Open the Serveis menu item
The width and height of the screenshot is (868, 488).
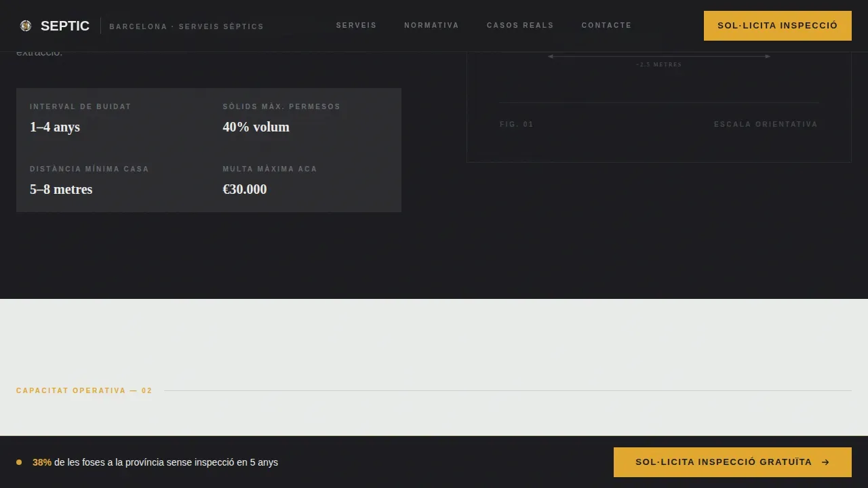[357, 25]
